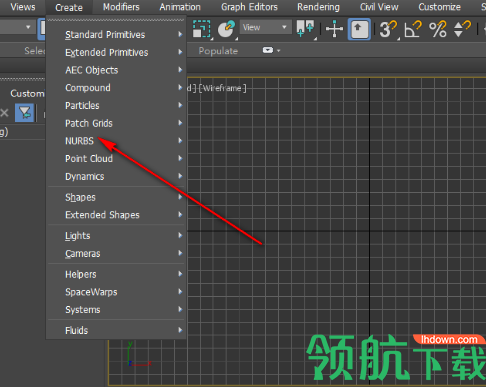Open the Modifiers menu
The width and height of the screenshot is (486, 387).
[121, 7]
